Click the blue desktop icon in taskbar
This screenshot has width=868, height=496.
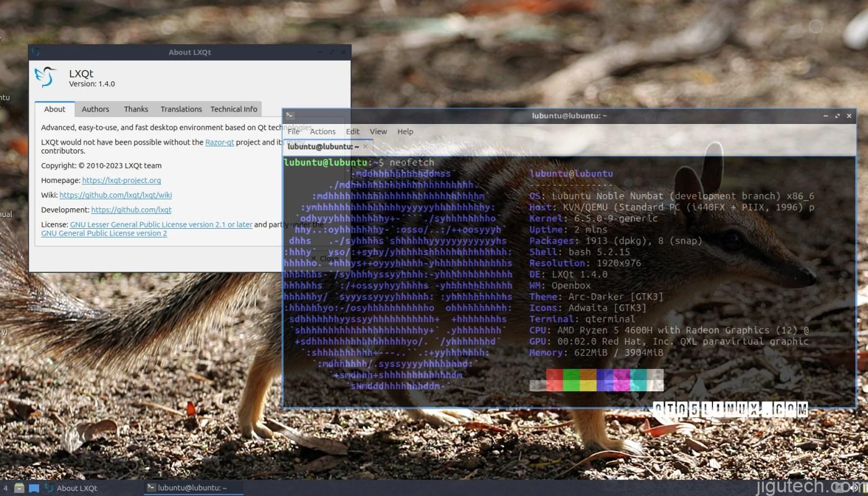coord(33,488)
